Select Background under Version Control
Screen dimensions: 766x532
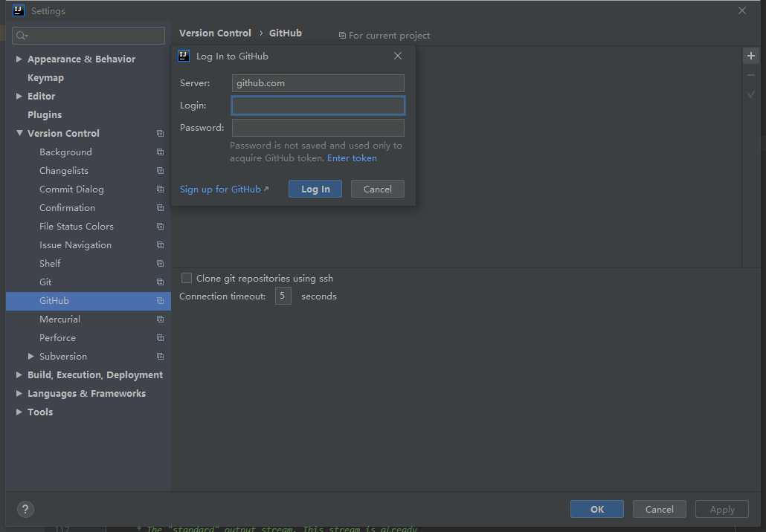coord(65,152)
